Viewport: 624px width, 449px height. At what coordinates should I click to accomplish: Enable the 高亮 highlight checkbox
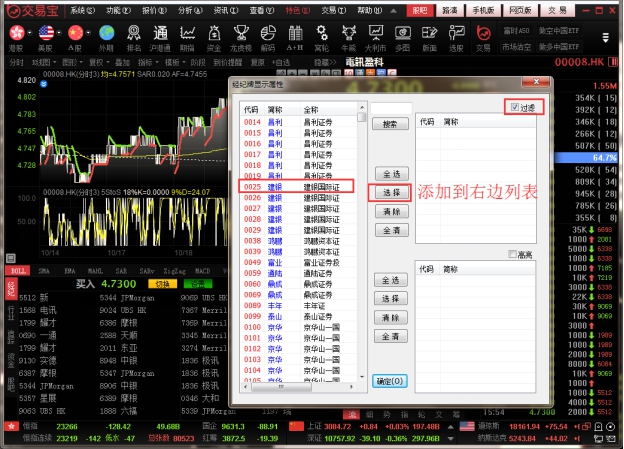click(514, 255)
